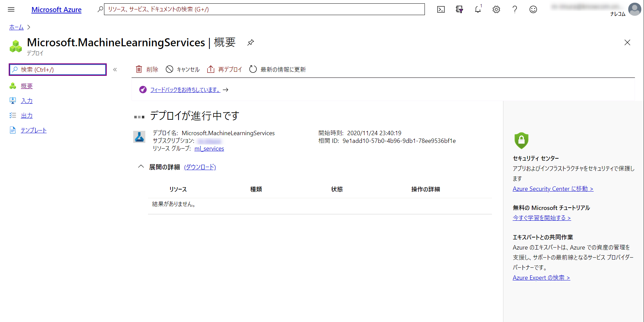Click the blurred subscription name link
Viewport: 644px width, 322px height.
209,141
